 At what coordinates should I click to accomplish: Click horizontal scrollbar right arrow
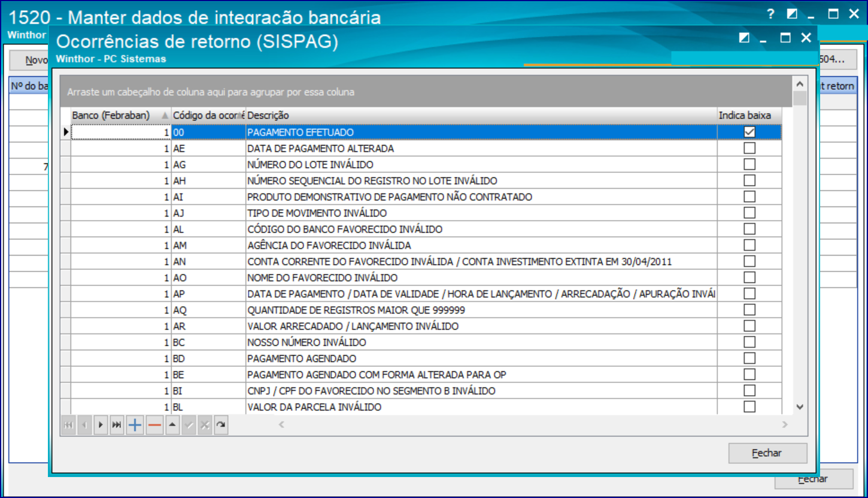coord(785,425)
